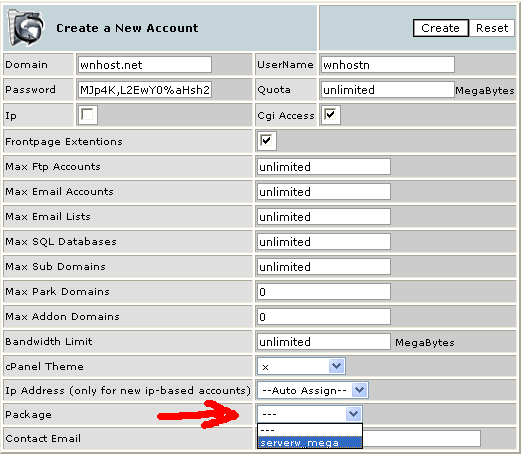Click the Package dropdown arrow

pos(354,414)
